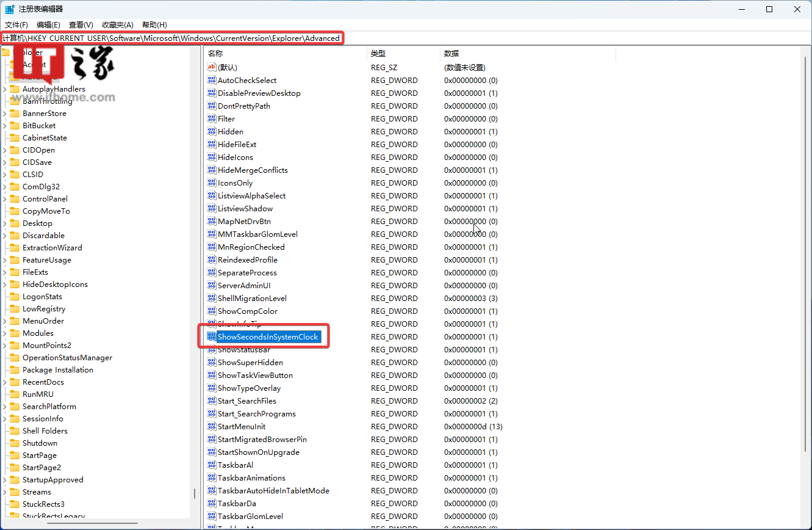Click data 0x0000000d (13) of StartMenuInit
This screenshot has width=812, height=530.
point(473,426)
